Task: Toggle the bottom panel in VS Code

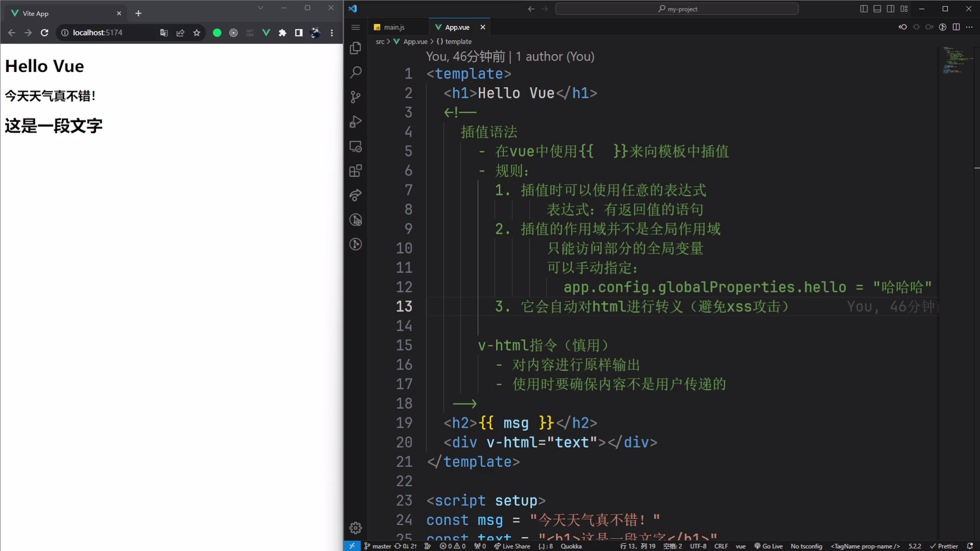Action: 877,9
